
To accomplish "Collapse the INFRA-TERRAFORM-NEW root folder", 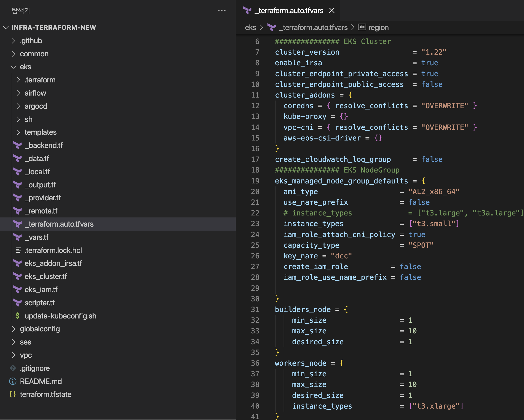I will tap(6, 27).
